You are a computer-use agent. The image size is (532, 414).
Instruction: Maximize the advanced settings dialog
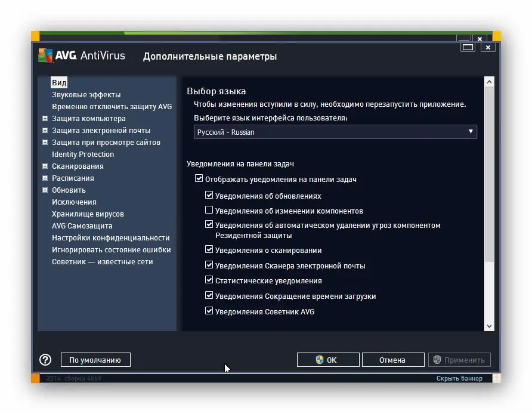click(468, 47)
